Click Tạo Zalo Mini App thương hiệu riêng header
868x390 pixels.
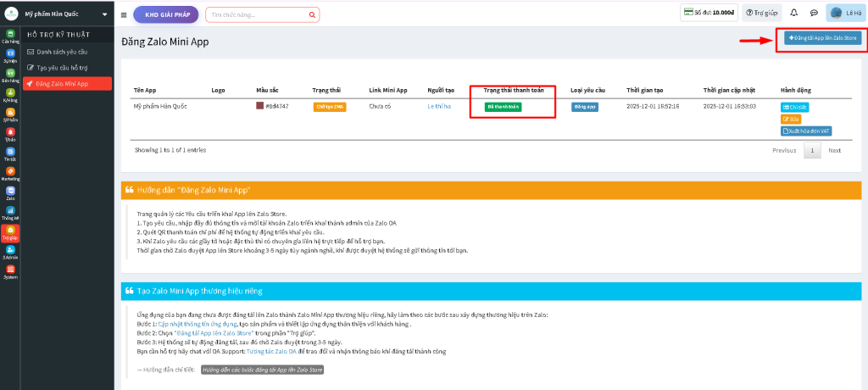tap(492, 291)
